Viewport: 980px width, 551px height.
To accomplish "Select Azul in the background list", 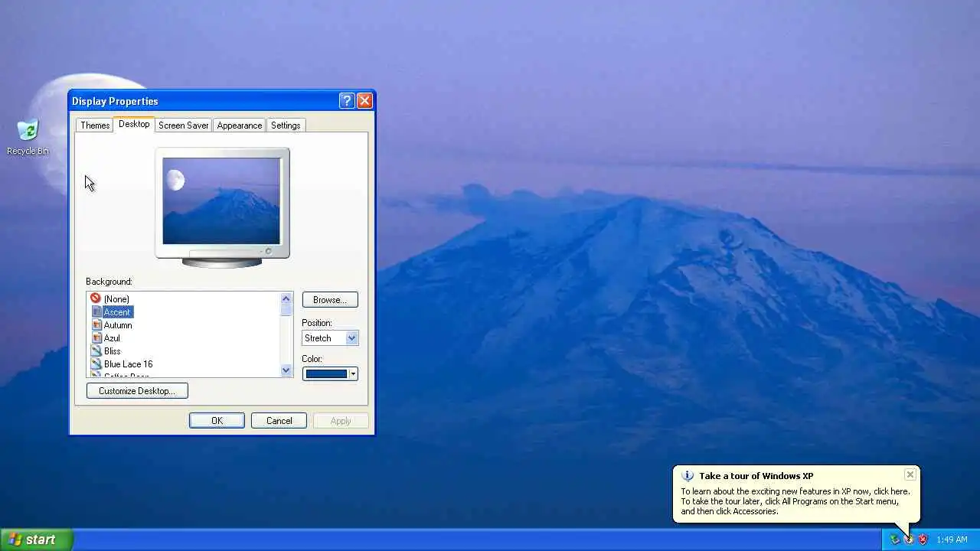I will [x=112, y=337].
